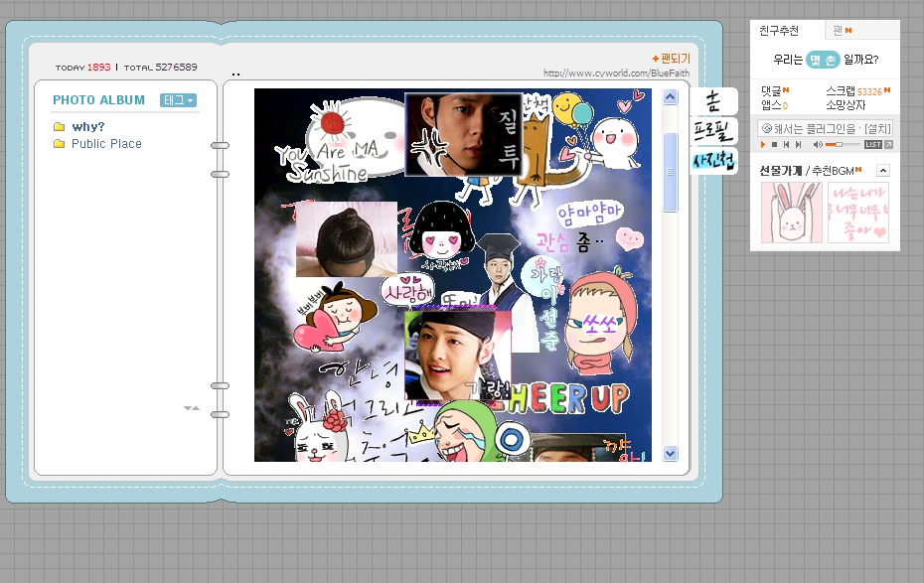This screenshot has width=924, height=583.
Task: Open the BGM LIST button
Action: point(872,144)
